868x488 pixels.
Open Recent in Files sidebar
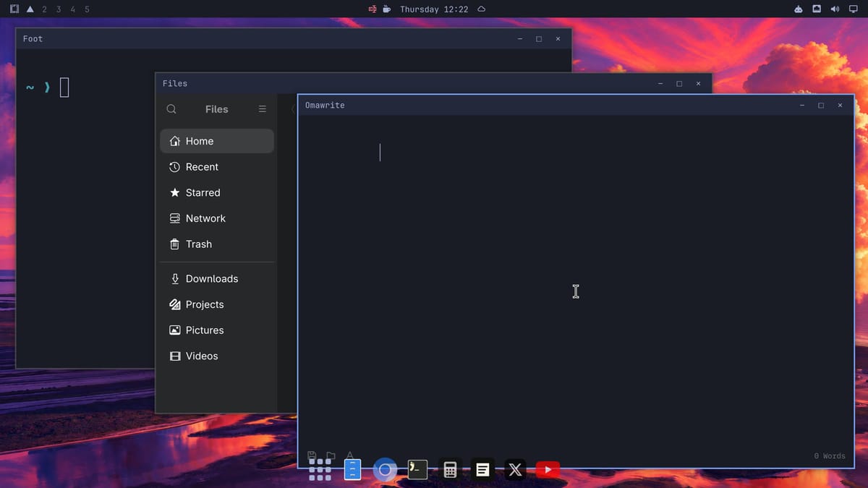(217, 167)
